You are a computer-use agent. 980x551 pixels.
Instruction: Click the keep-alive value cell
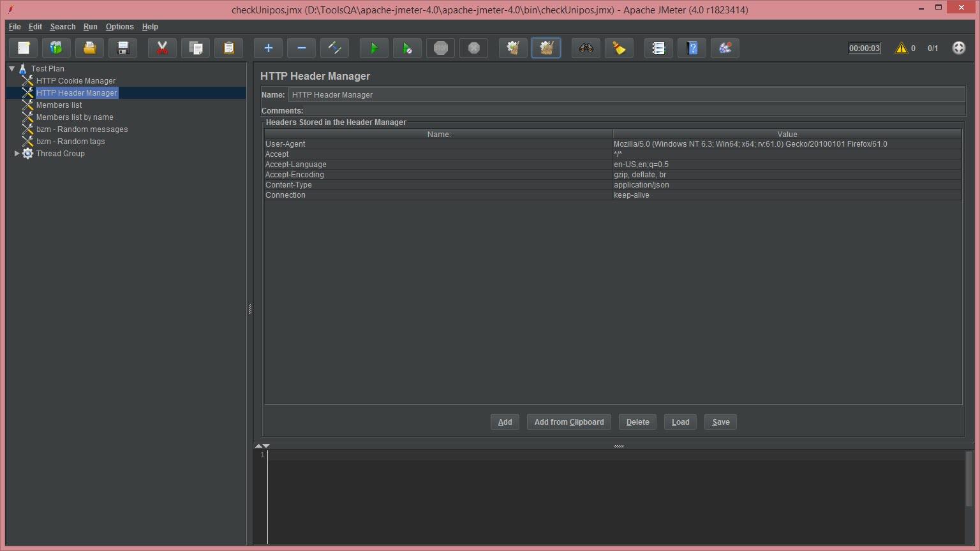pyautogui.click(x=787, y=195)
